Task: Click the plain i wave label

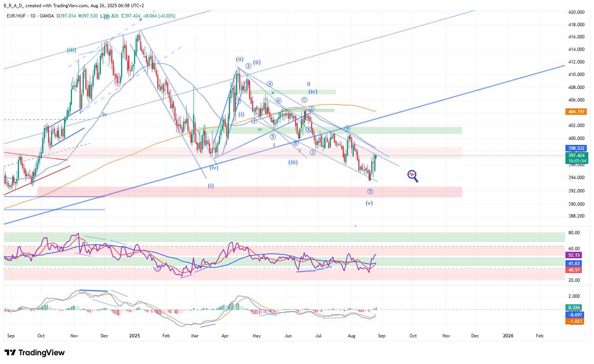Action: (x=274, y=145)
